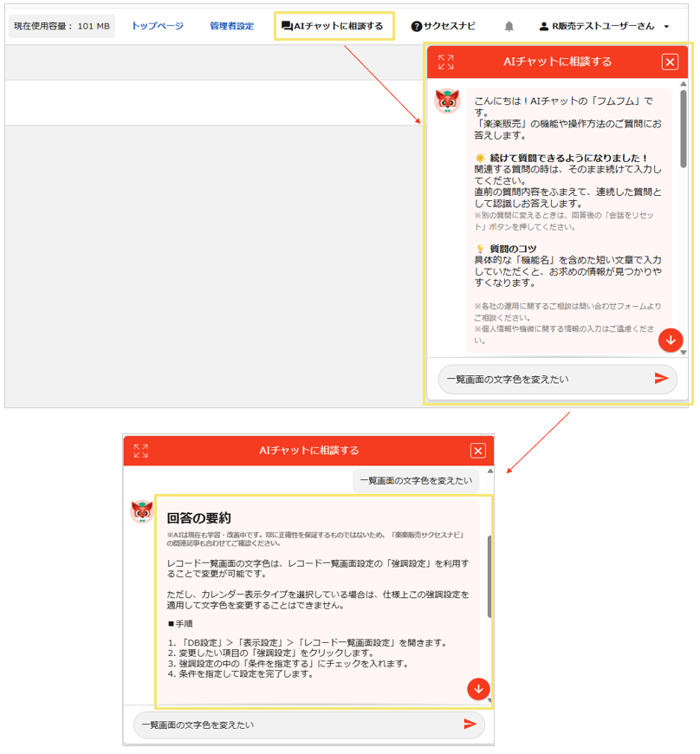Close the upper AI chat panel
700x754 pixels.
670,62
